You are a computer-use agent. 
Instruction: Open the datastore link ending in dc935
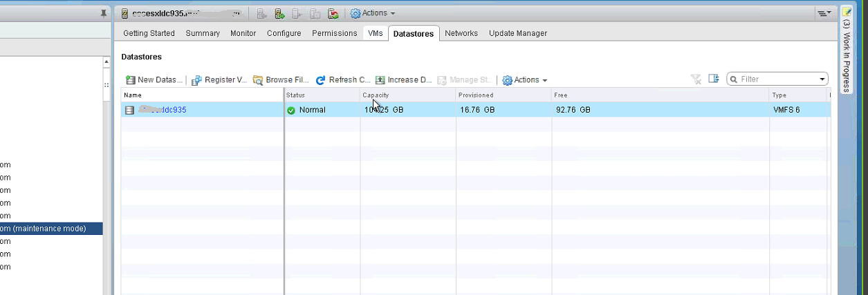[x=162, y=110]
